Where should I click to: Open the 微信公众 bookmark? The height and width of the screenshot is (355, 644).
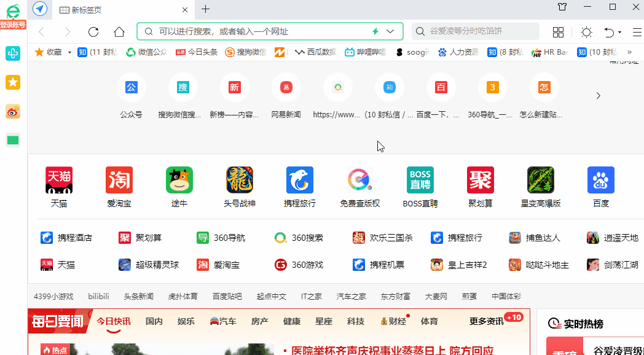coord(147,52)
